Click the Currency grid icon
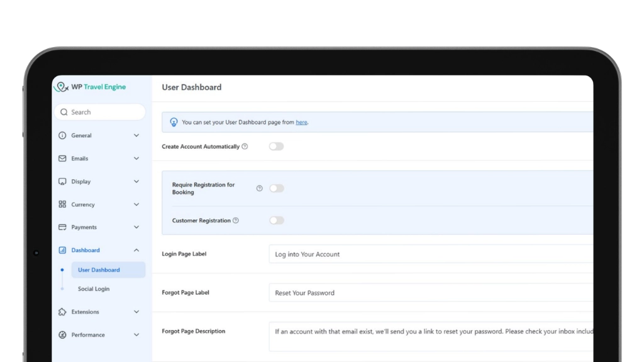The width and height of the screenshot is (644, 362). 62,204
